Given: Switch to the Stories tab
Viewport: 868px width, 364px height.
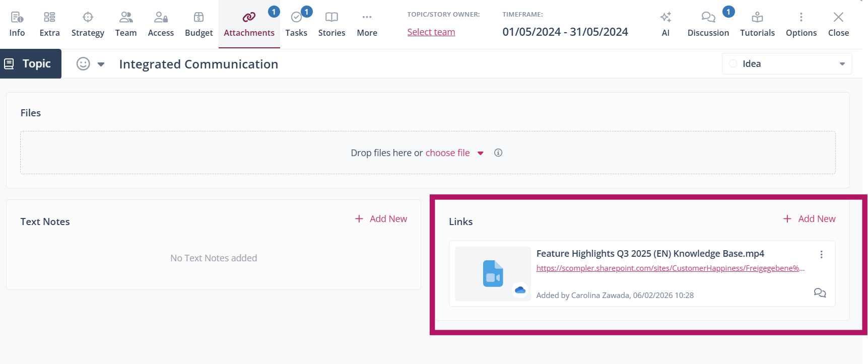Looking at the screenshot, I should (x=331, y=24).
